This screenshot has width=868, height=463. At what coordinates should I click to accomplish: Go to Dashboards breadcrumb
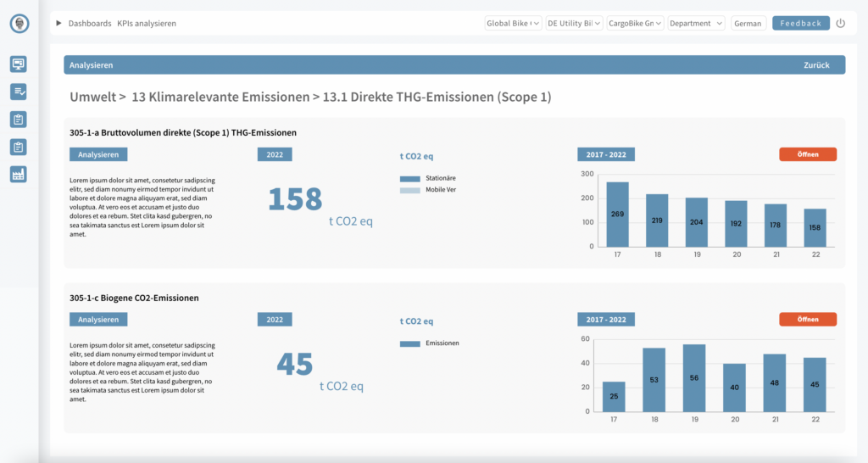(x=90, y=23)
